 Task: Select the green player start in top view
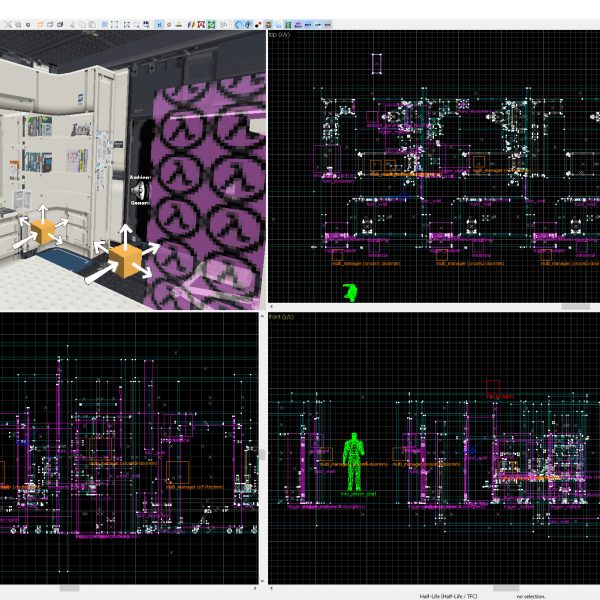point(350,292)
